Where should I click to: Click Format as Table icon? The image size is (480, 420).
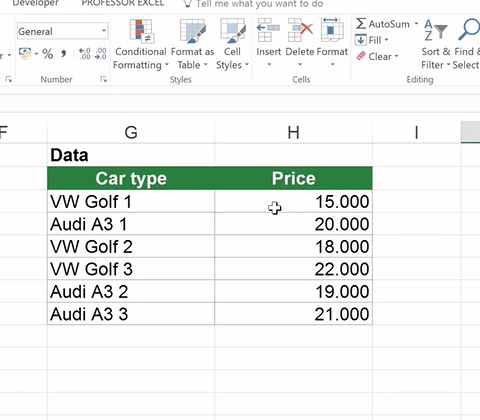pos(192,31)
